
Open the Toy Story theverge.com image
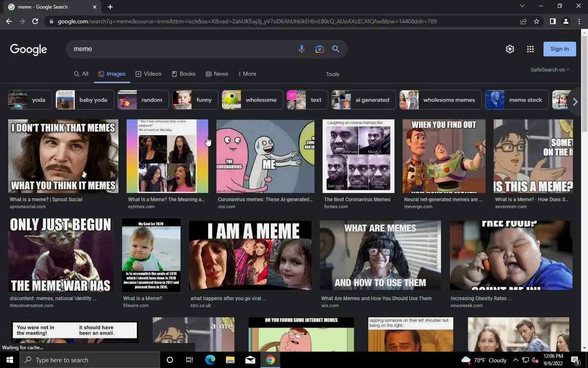click(444, 156)
